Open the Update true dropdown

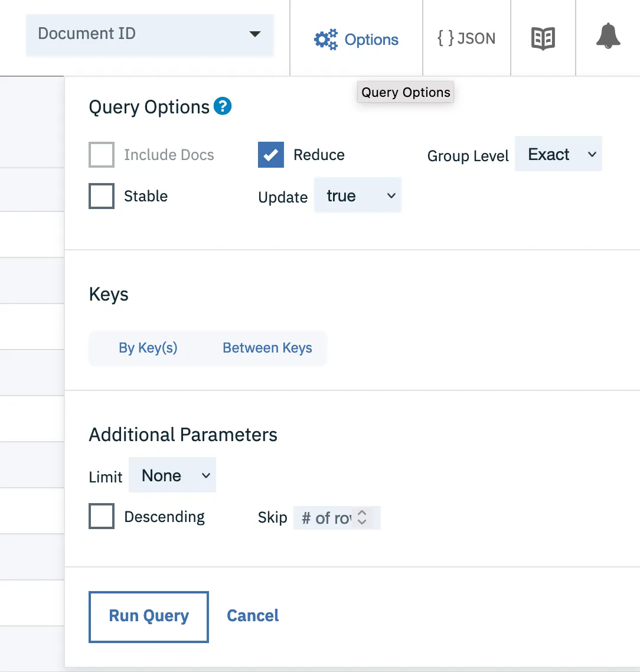tap(357, 195)
